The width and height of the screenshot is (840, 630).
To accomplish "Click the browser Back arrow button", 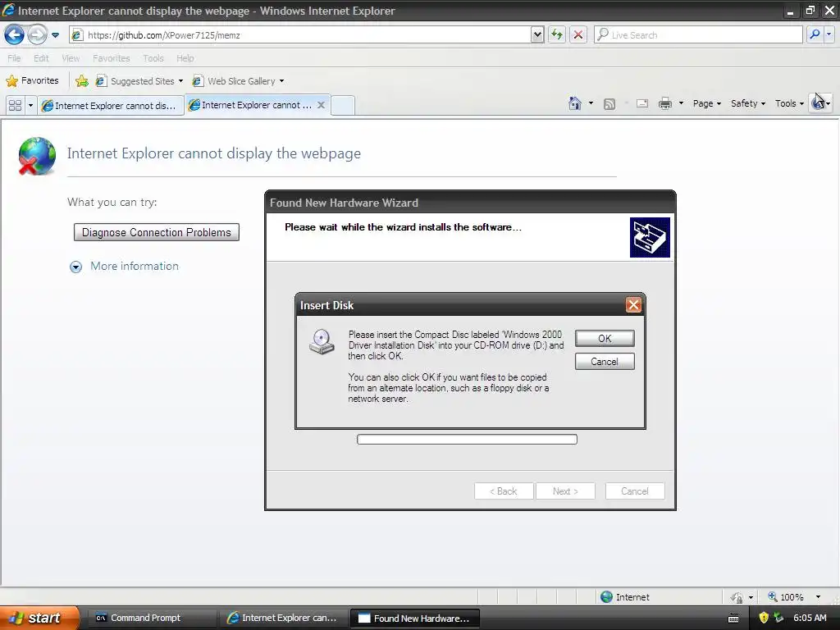I will pos(15,34).
